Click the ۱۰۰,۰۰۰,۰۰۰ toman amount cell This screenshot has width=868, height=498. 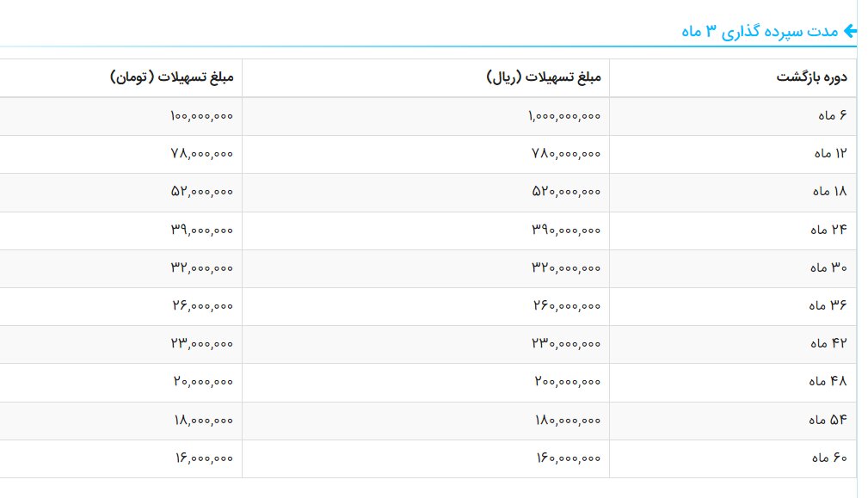tap(200, 115)
